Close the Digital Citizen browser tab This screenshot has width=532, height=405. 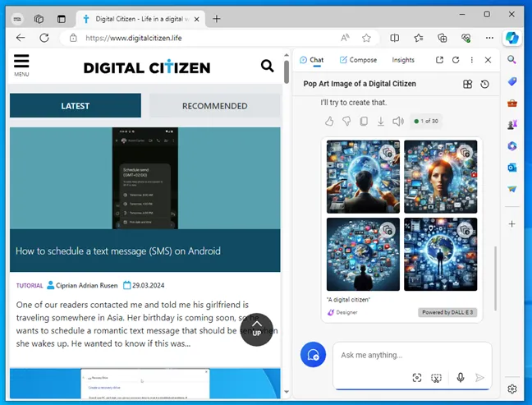pos(196,19)
